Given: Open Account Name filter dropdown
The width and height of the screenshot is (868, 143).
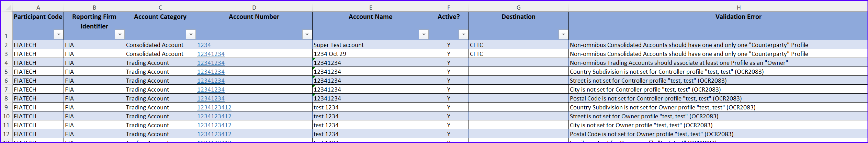Looking at the screenshot, I should [424, 34].
